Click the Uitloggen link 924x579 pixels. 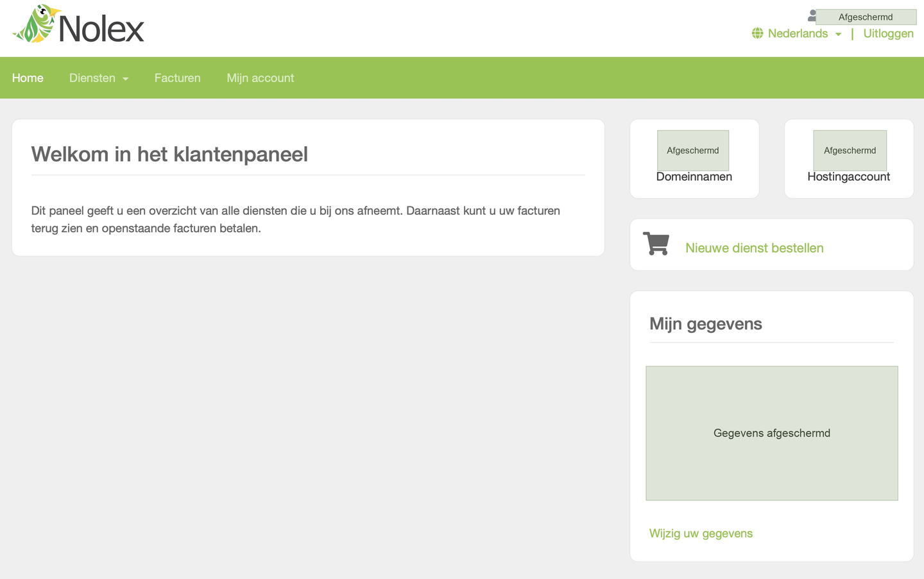pyautogui.click(x=889, y=33)
